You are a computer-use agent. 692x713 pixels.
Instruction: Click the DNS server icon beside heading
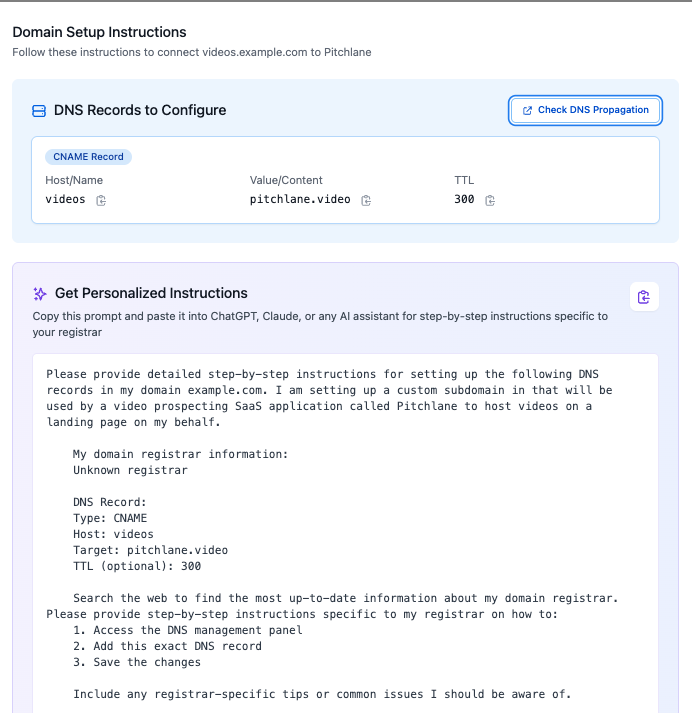39,110
